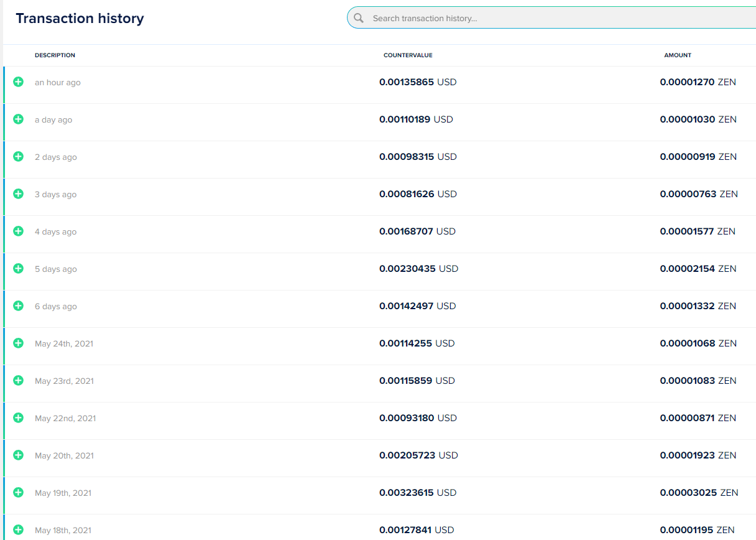
Task: Click countervalue 0.00323615 USD
Action: tap(418, 492)
